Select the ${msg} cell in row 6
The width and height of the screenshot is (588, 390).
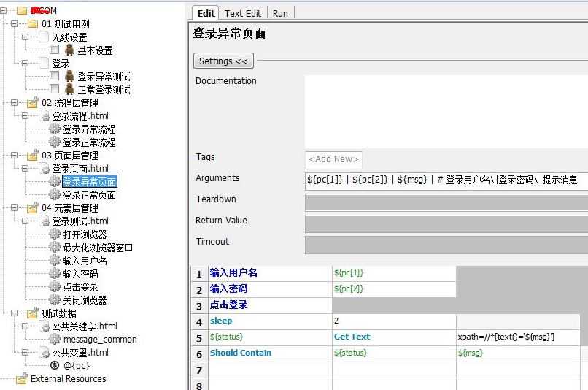518,353
